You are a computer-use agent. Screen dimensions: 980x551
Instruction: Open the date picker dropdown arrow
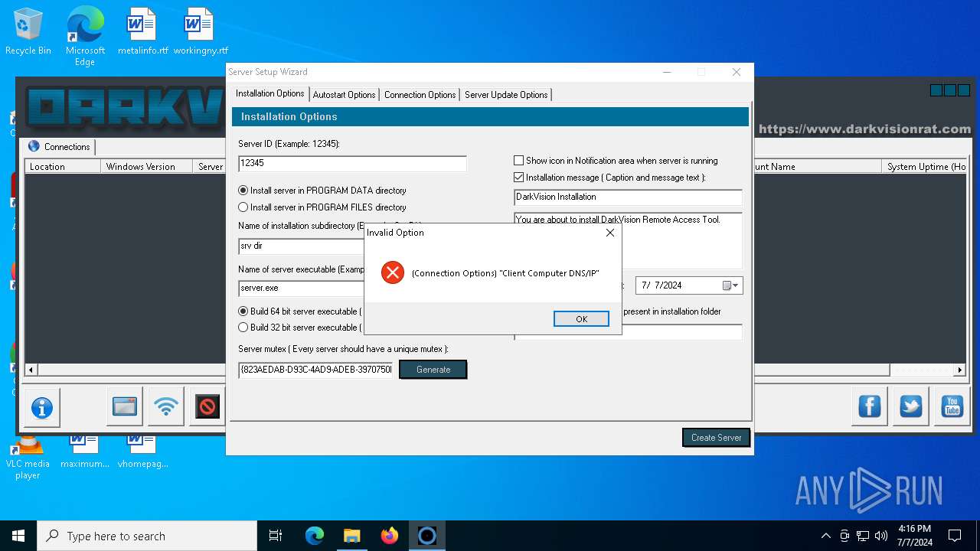coord(731,285)
